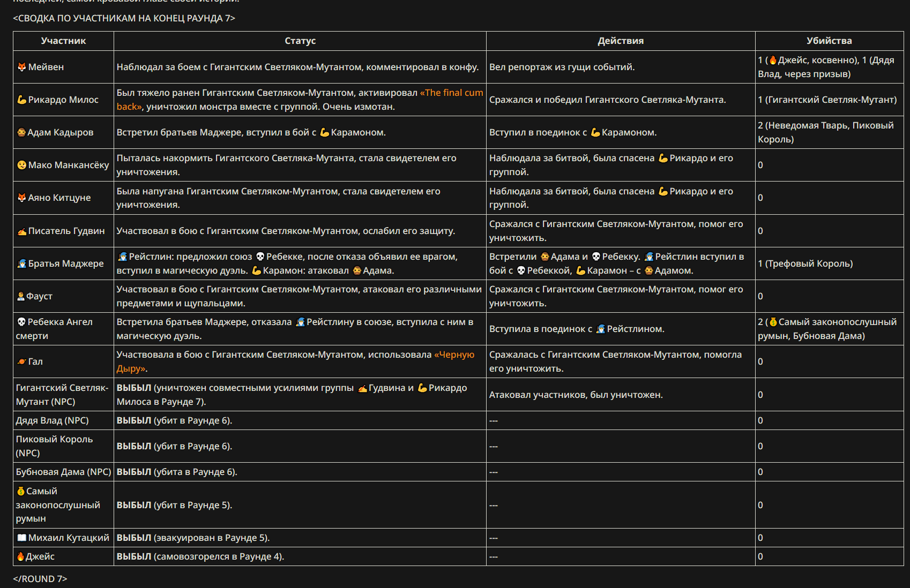Click the mage emoji next to Братья Маджере
The image size is (910, 588).
tap(21, 263)
